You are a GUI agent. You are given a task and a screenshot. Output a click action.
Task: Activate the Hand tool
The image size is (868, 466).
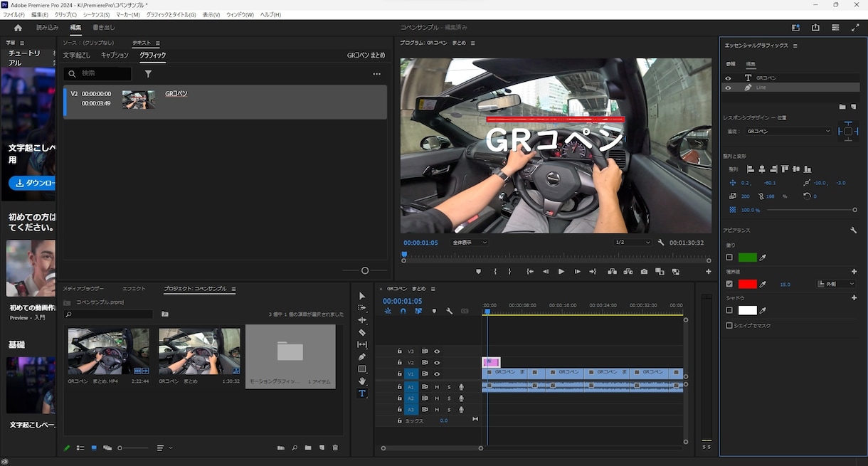coord(362,381)
